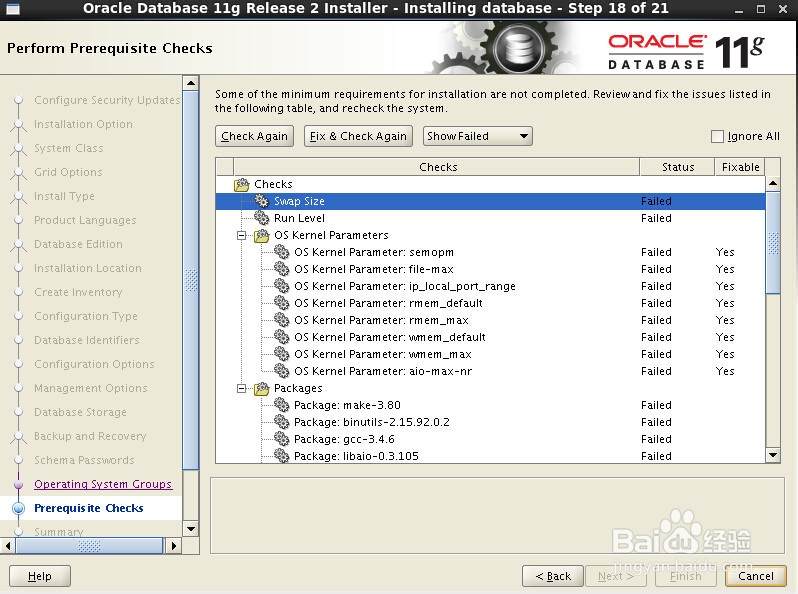798x594 pixels.
Task: Click the Checks root folder icon
Action: [242, 184]
